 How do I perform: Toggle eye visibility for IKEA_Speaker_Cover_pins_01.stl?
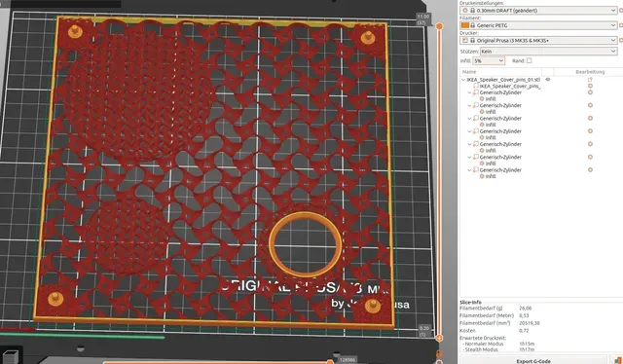pos(547,80)
